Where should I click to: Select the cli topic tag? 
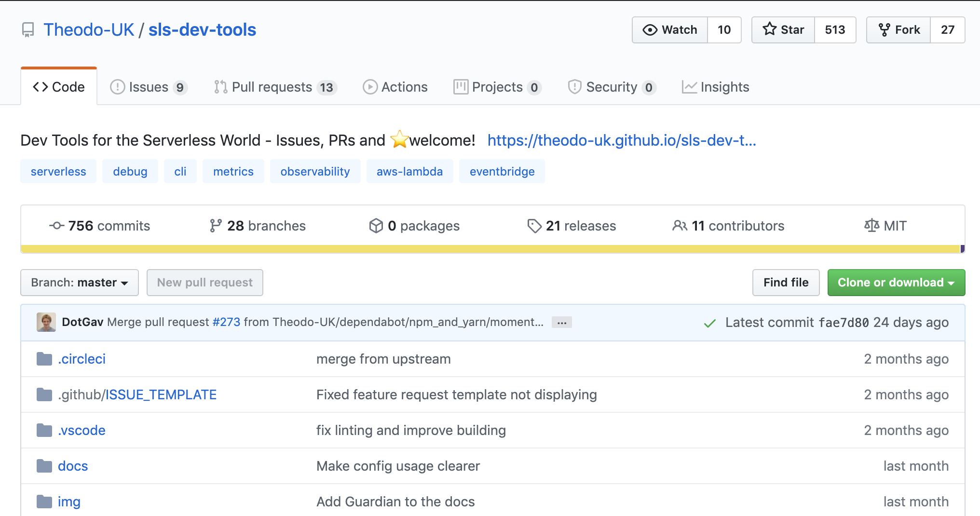pos(180,171)
